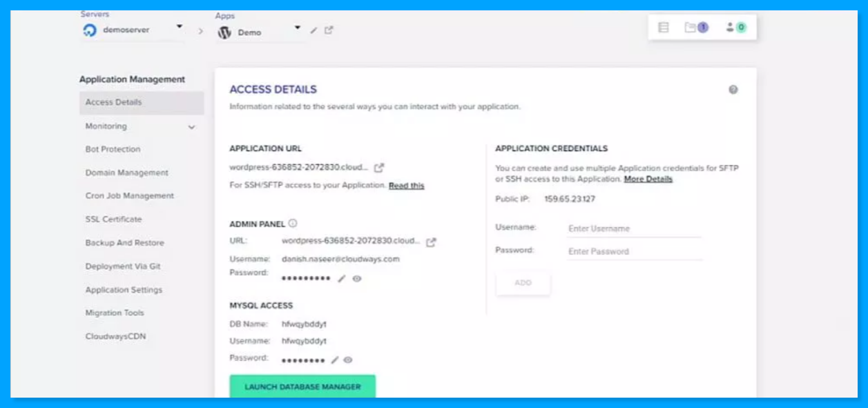
Task: Click the team member icon in top bar
Action: pyautogui.click(x=730, y=26)
